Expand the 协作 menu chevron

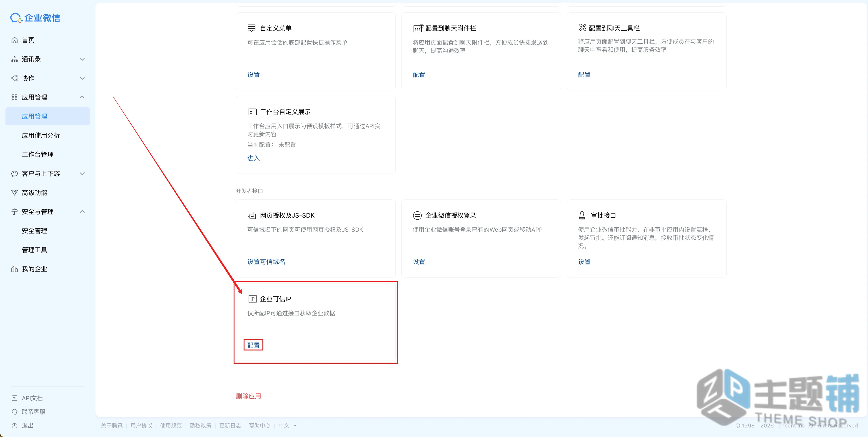[82, 78]
